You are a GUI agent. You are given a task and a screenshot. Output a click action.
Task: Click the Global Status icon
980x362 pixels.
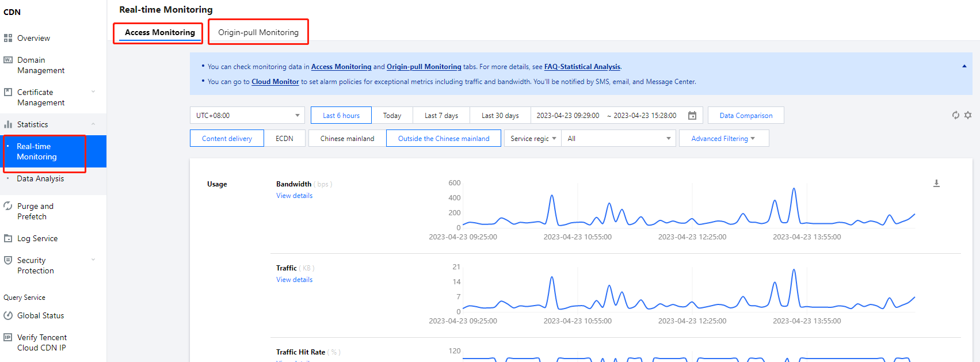(x=8, y=315)
